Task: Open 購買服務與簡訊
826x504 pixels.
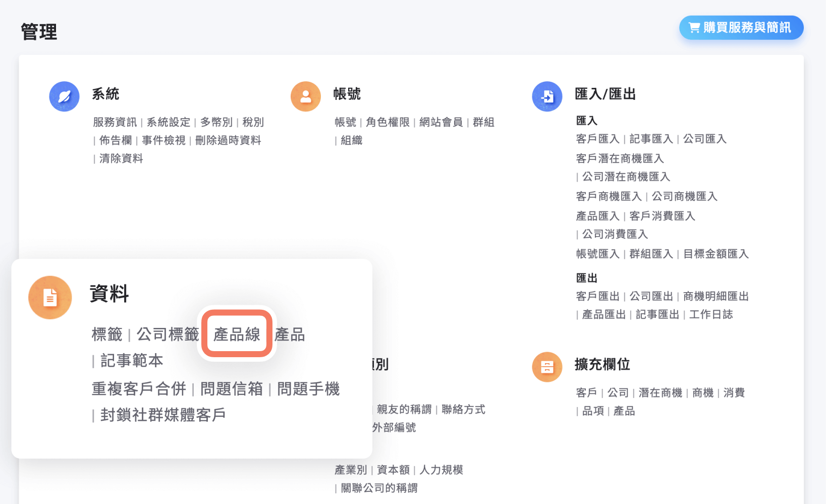Action: pos(741,27)
